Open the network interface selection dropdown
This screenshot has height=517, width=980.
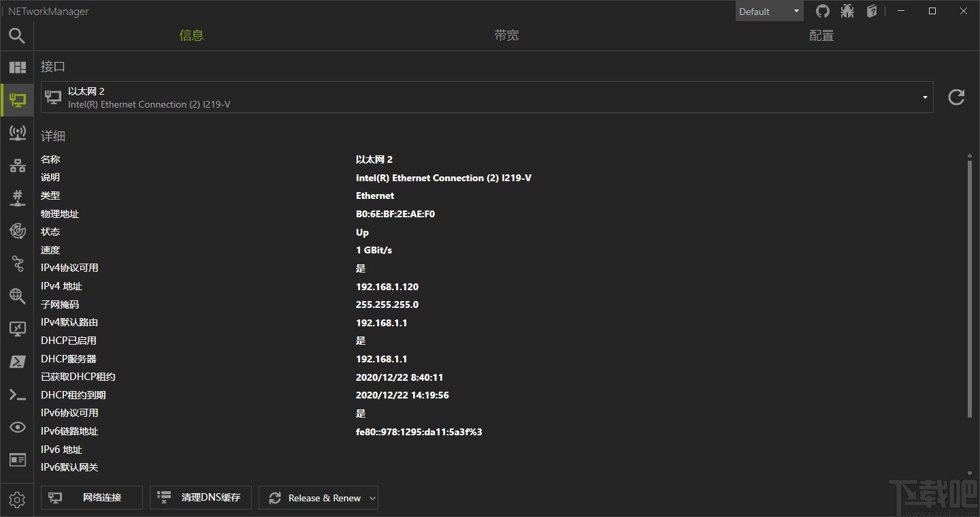point(924,97)
